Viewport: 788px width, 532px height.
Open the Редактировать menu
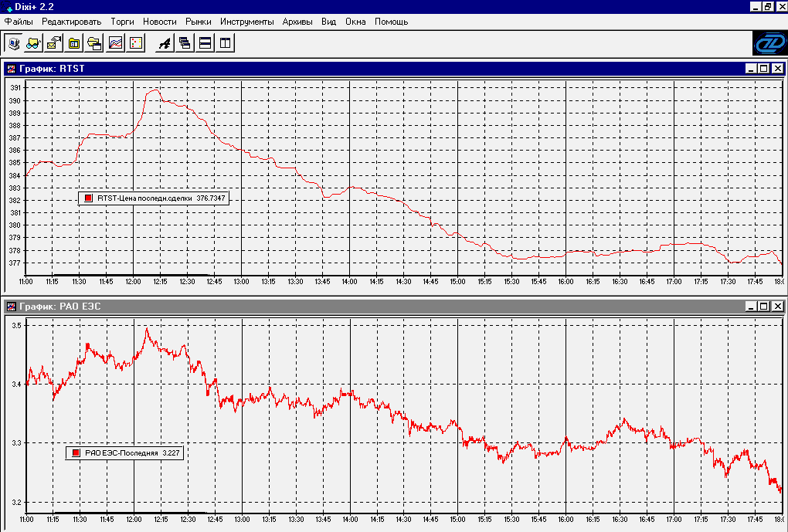(x=71, y=22)
